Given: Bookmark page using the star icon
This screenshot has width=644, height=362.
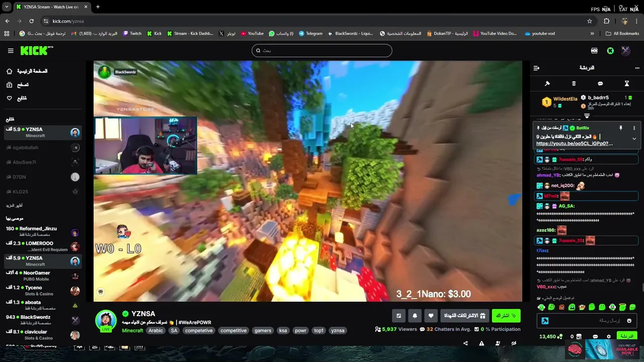Looking at the screenshot, I should click(590, 21).
